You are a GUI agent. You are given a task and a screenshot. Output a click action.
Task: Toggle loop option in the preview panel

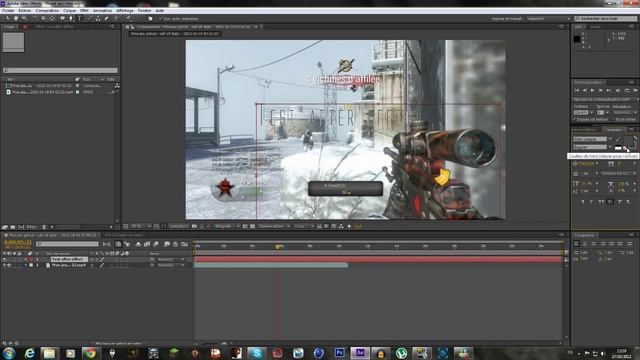coord(627,90)
